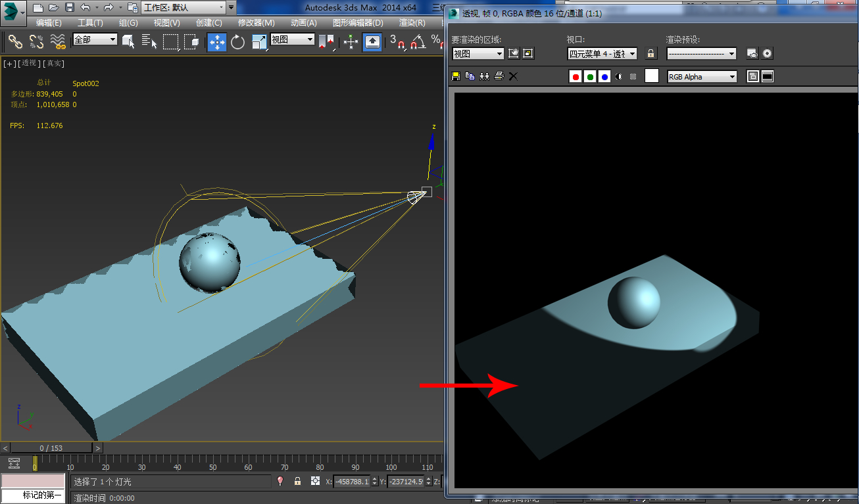Viewport: 859px width, 504px height.
Task: Print the rendered image
Action: pyautogui.click(x=499, y=76)
